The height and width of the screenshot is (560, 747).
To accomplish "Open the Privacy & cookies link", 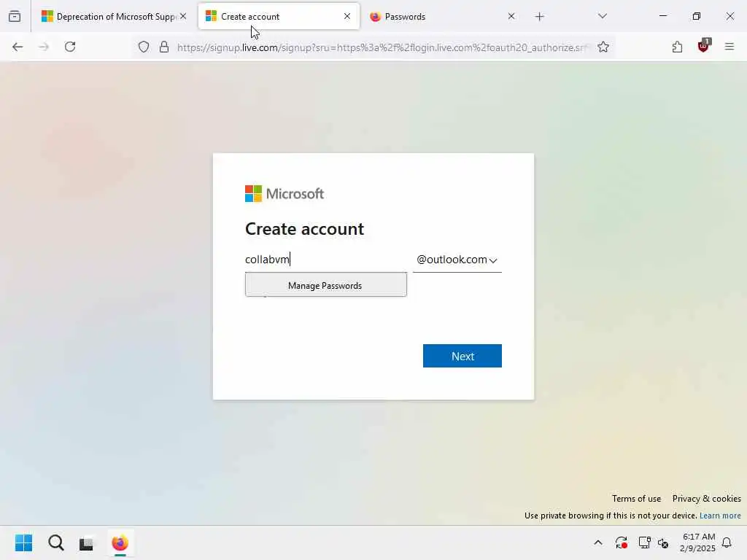I will tap(706, 499).
